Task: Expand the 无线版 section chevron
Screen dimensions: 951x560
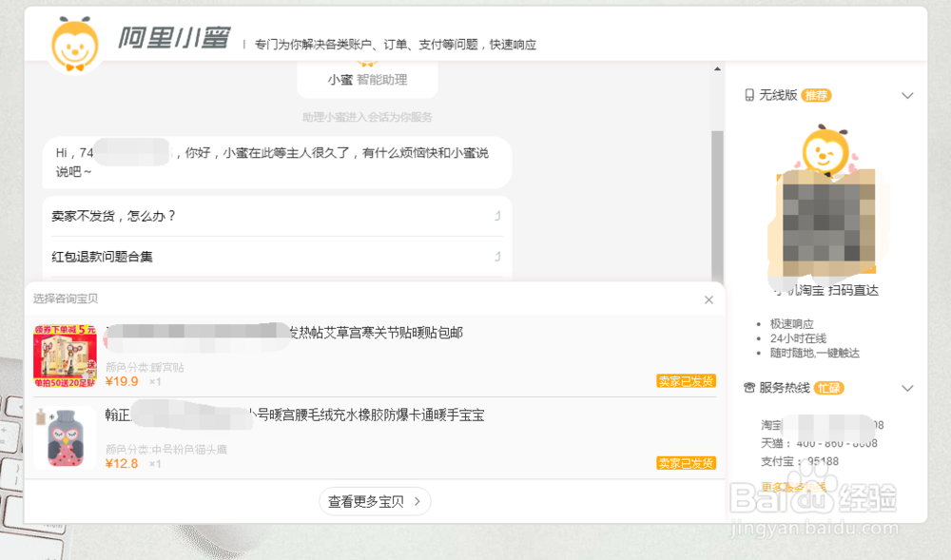Action: coord(908,95)
